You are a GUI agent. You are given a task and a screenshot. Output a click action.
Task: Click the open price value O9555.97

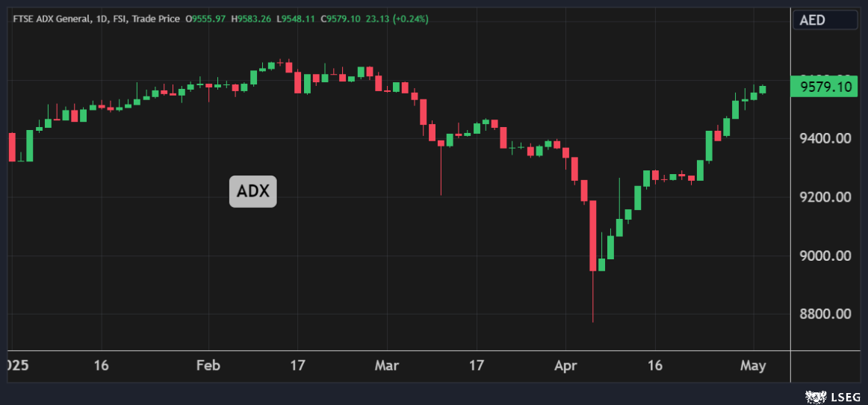coord(208,19)
